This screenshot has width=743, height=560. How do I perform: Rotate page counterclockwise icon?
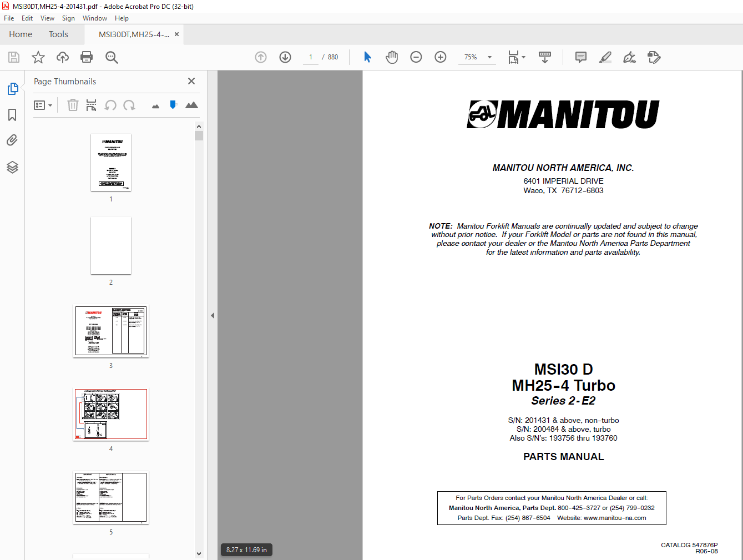click(110, 105)
